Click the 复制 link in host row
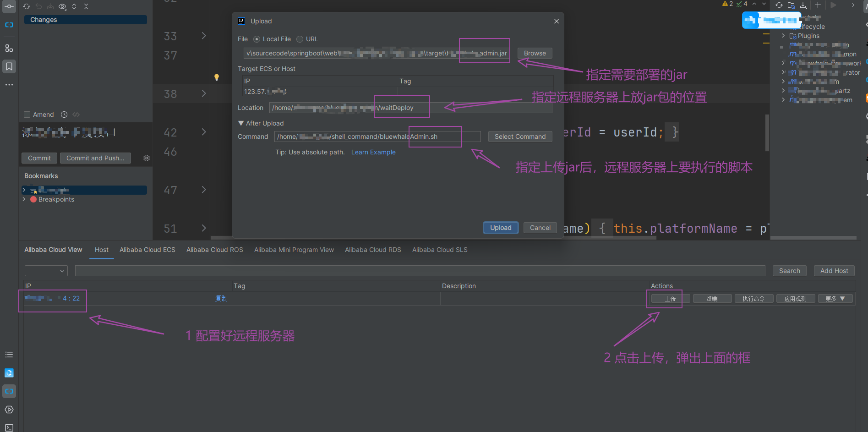Image resolution: width=868 pixels, height=432 pixels. pos(221,298)
